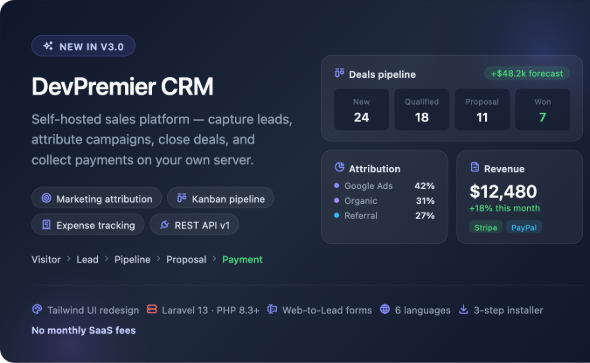Click the sparkle icon in NEW IN V3.0 badge
Image resolution: width=590 pixels, height=363 pixels.
click(48, 46)
